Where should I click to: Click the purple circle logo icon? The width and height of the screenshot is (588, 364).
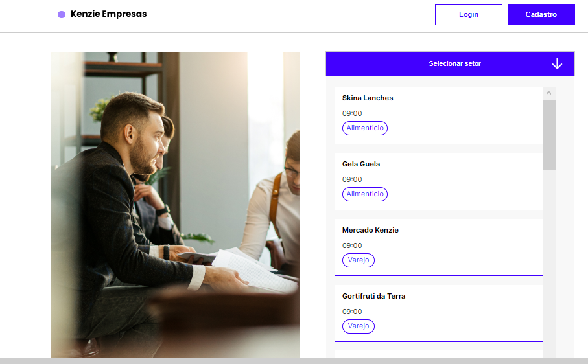tap(62, 15)
